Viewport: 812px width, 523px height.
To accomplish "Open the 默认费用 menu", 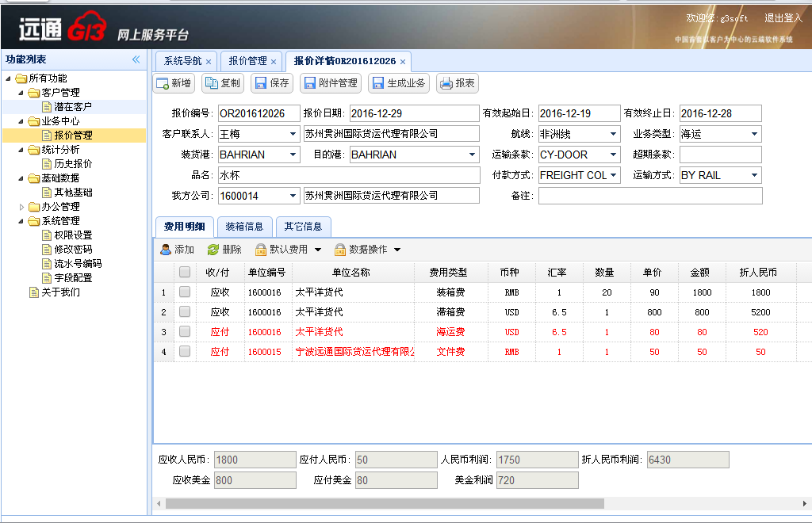I will click(x=289, y=250).
